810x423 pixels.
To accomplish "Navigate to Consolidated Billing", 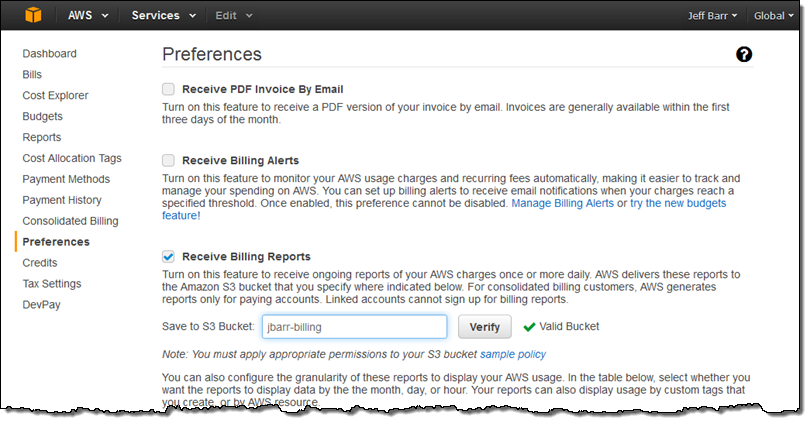I will [70, 221].
